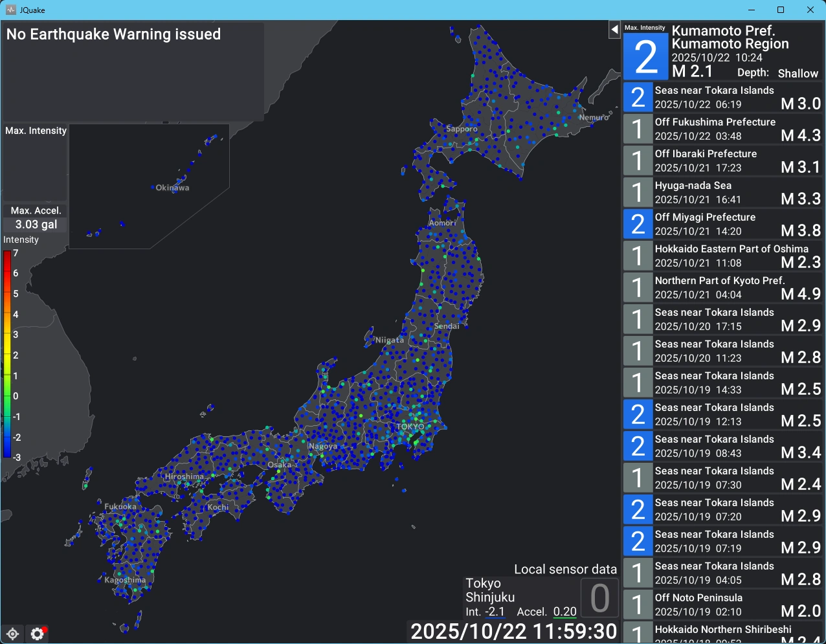Viewport: 826px width, 644px height.
Task: Click the Hiroshima city label on map
Action: click(184, 476)
